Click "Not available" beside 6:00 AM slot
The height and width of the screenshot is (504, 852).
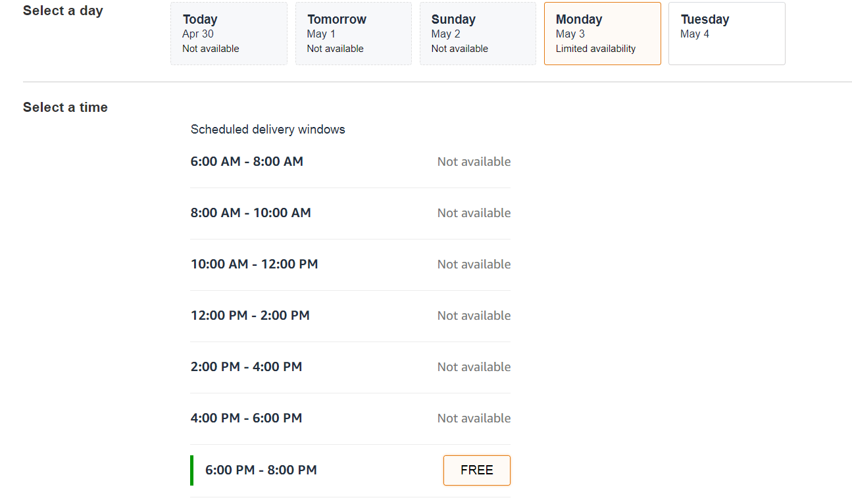point(474,162)
